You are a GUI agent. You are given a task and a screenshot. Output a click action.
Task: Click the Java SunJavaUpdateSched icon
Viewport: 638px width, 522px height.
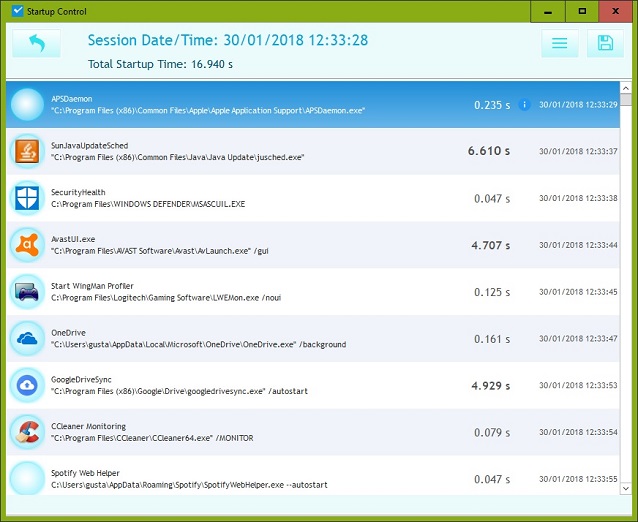[x=27, y=151]
